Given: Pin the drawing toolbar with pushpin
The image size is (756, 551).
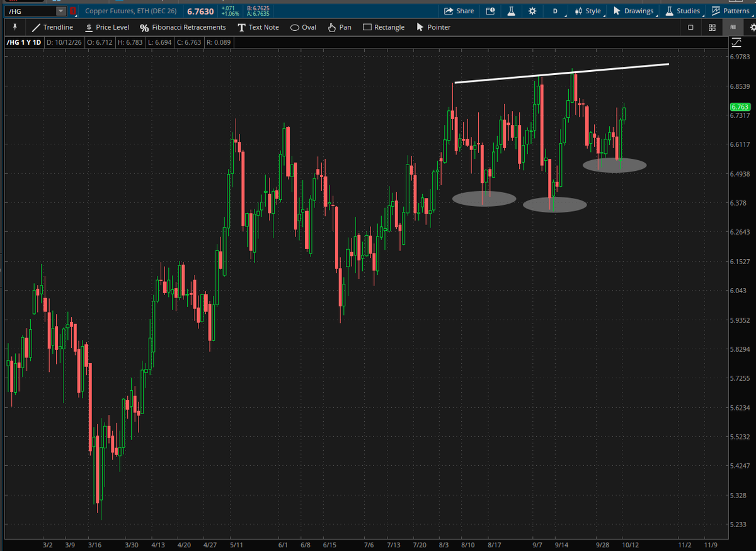Looking at the screenshot, I should point(14,28).
